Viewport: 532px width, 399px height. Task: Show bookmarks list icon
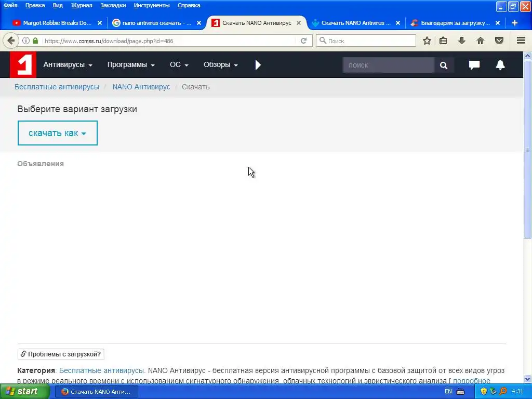(443, 41)
